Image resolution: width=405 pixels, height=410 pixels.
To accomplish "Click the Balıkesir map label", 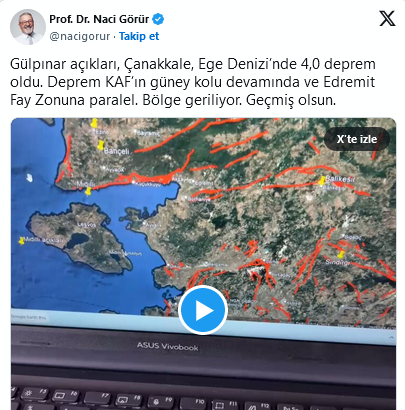I will (x=340, y=179).
